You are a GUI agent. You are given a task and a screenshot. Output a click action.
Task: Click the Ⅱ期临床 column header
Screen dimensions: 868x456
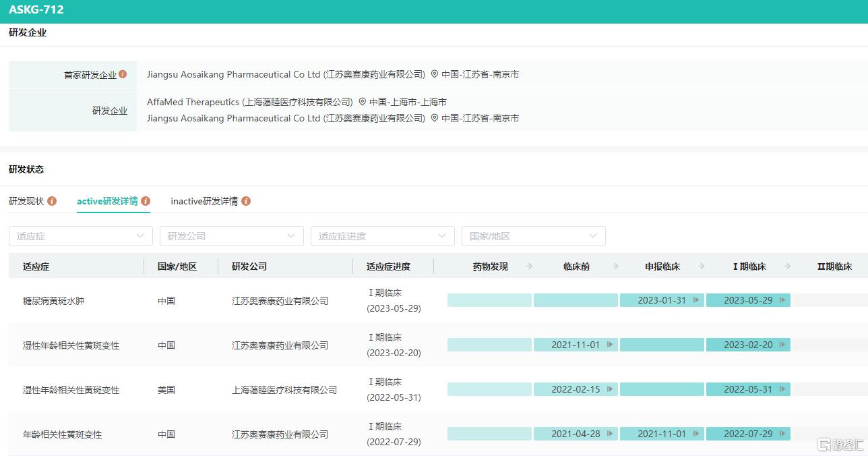[834, 266]
